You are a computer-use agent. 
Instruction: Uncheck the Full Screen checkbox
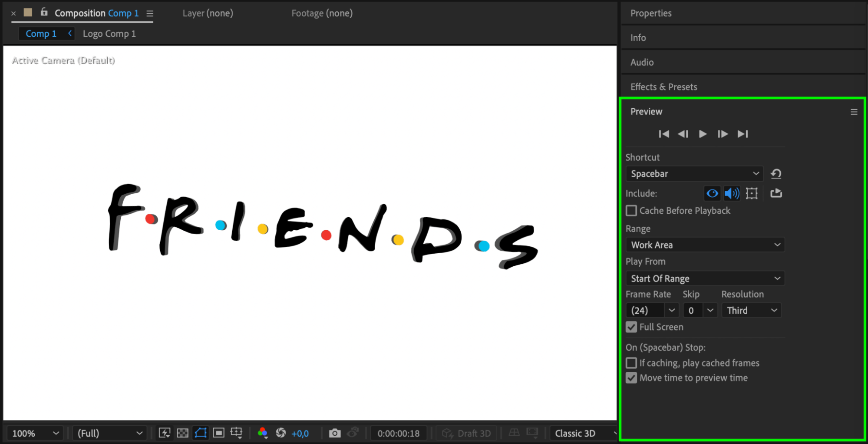[x=631, y=327]
